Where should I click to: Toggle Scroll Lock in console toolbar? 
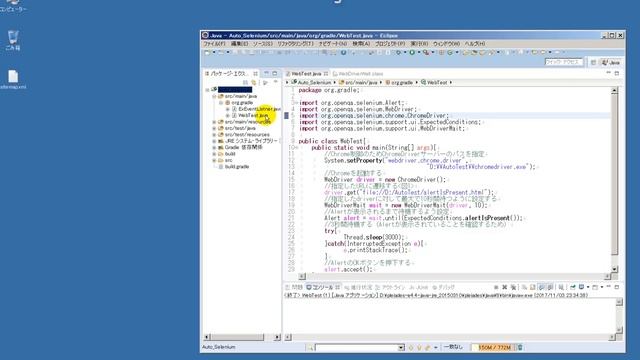click(x=532, y=287)
